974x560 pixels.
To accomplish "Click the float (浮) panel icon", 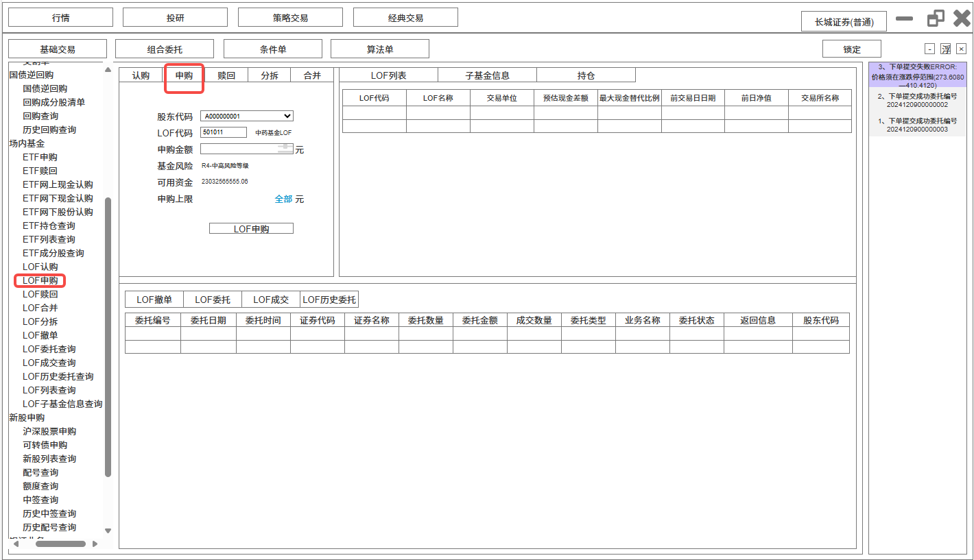I will (x=945, y=49).
